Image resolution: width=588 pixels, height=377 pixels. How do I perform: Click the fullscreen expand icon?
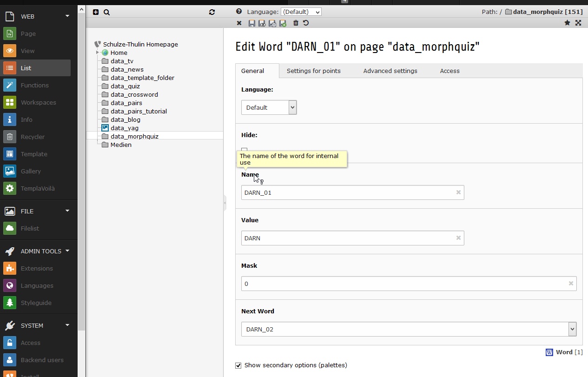tap(578, 23)
